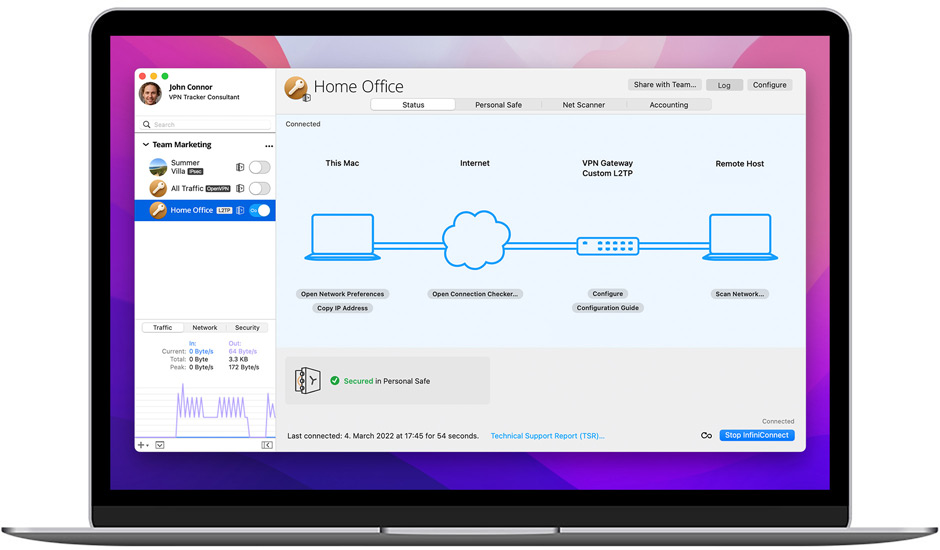
Task: Open the Accounting tab
Action: click(x=668, y=105)
